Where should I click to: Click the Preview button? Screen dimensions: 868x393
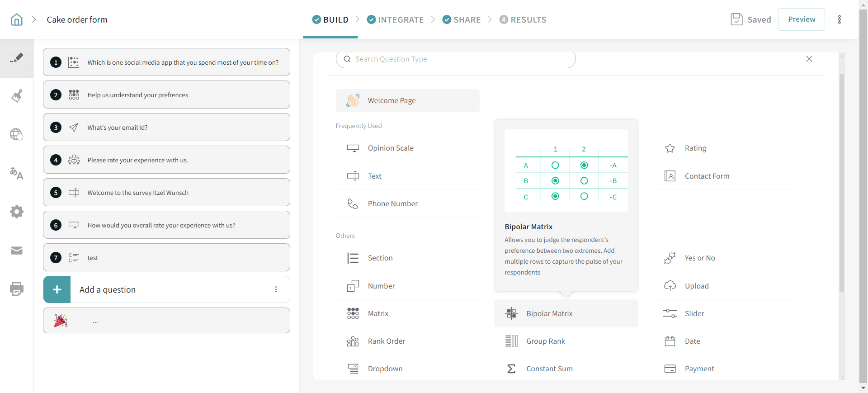click(x=801, y=19)
